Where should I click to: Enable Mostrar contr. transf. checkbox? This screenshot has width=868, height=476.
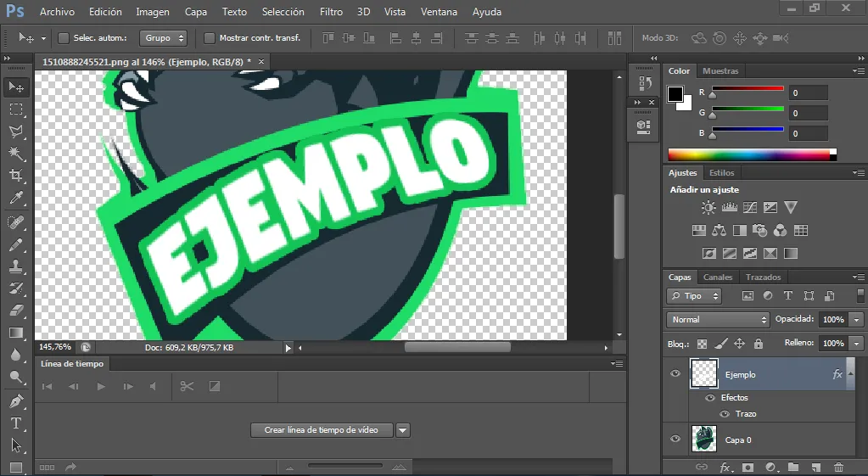click(210, 37)
